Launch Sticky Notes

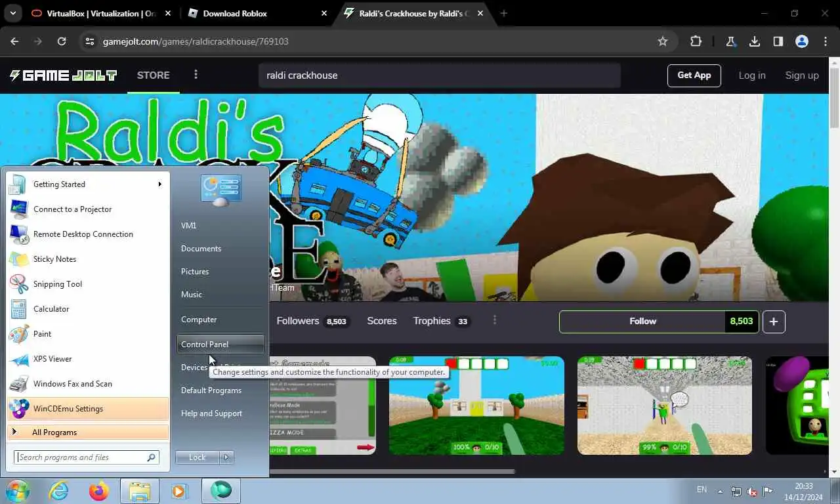(87, 259)
